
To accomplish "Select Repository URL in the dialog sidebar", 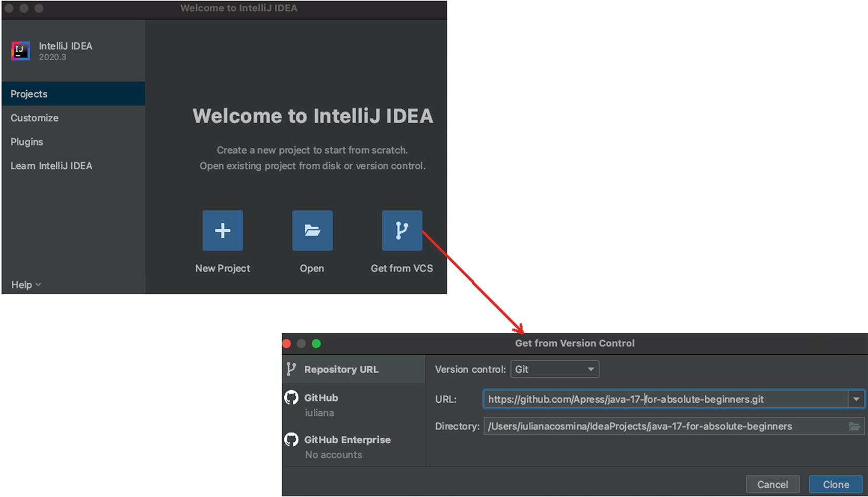I will click(x=354, y=369).
